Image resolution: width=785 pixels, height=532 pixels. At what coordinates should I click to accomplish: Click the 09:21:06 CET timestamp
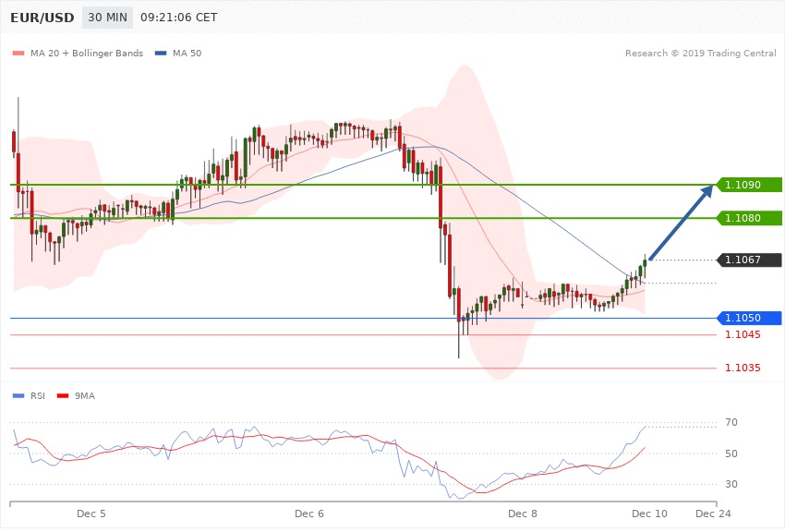179,18
